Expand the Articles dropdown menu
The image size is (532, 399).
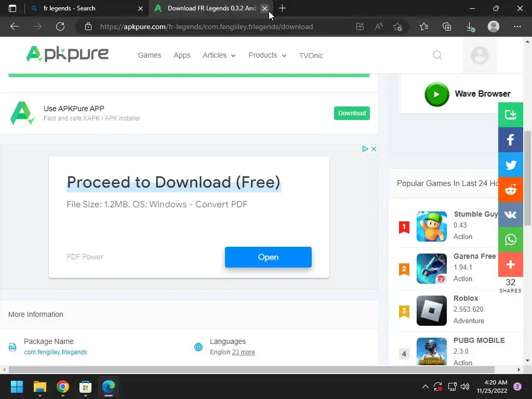pyautogui.click(x=219, y=55)
